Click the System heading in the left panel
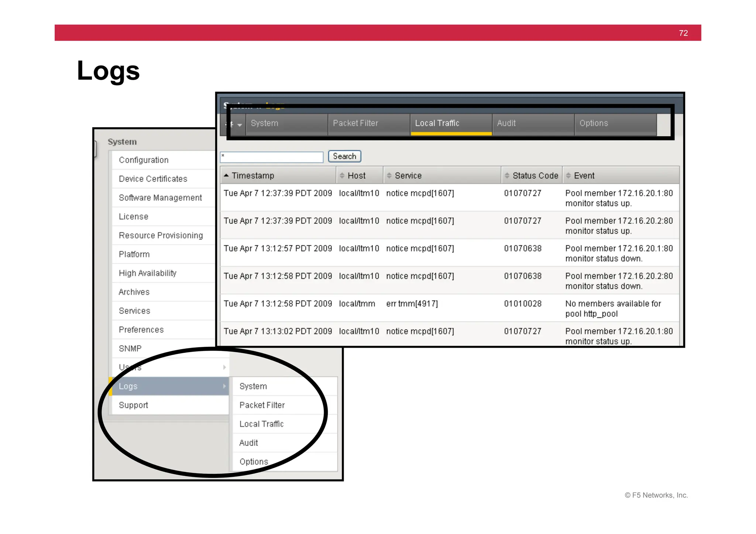 [x=122, y=142]
